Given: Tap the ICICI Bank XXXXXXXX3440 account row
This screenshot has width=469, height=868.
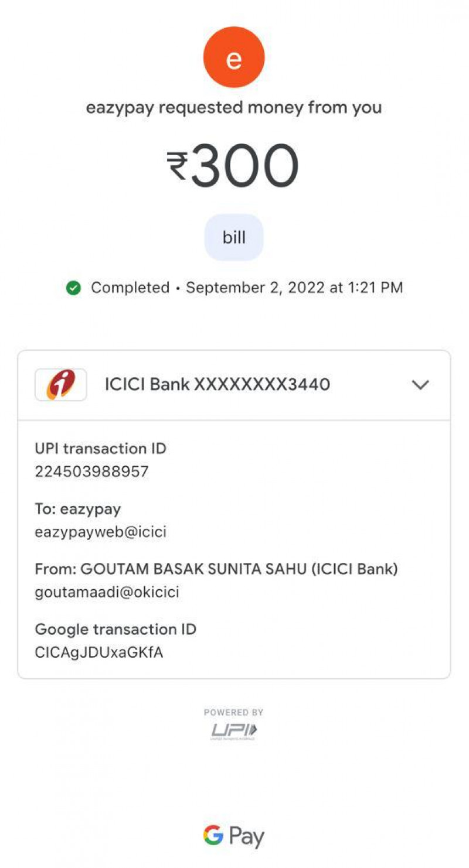Looking at the screenshot, I should coord(217,385).
